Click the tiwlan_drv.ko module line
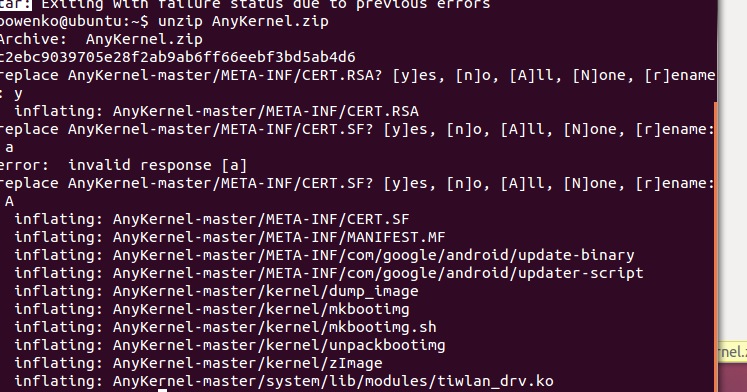Image resolution: width=747 pixels, height=392 pixels. click(284, 381)
